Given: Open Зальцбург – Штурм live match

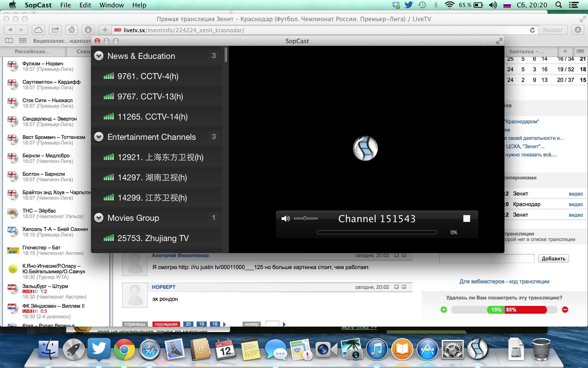Looking at the screenshot, I should tap(45, 286).
